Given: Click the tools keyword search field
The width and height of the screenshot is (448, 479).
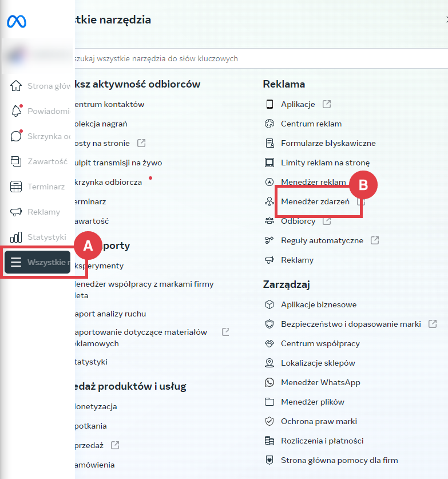Looking at the screenshot, I should 252,58.
